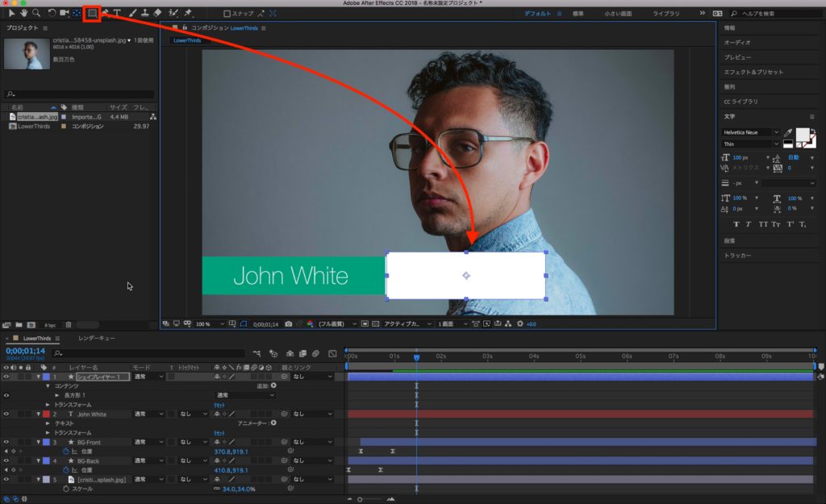Select the Rectangle shape tool

[x=91, y=13]
